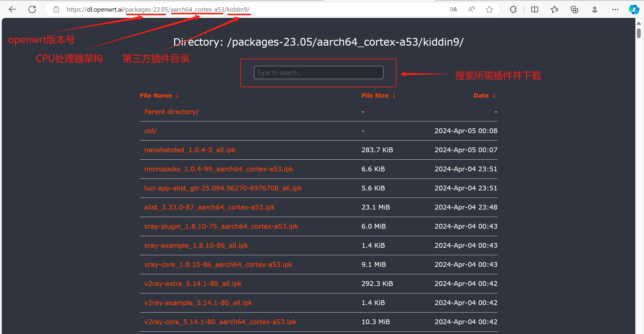
Task: Download xray-plugin_1.8.10-75_aarch64_cortex-a53.ipk
Action: (221, 226)
